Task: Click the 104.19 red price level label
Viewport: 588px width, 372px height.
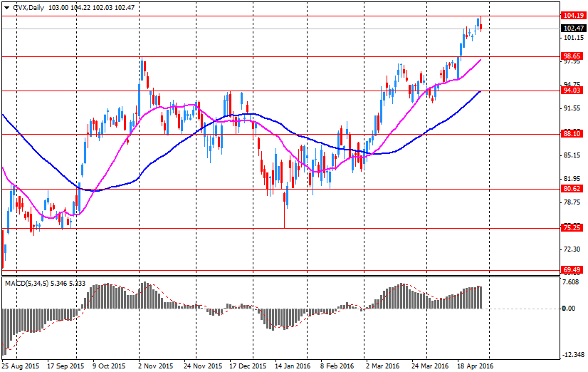Action: tap(573, 16)
